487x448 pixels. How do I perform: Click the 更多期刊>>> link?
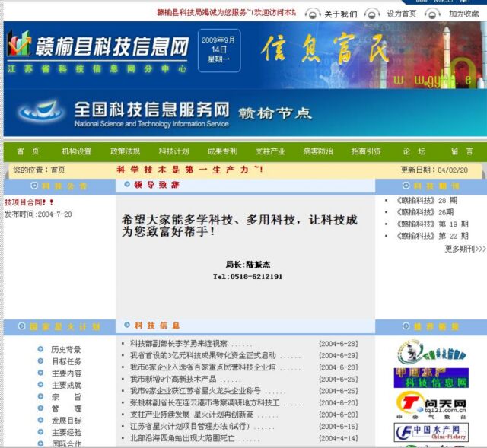click(465, 249)
